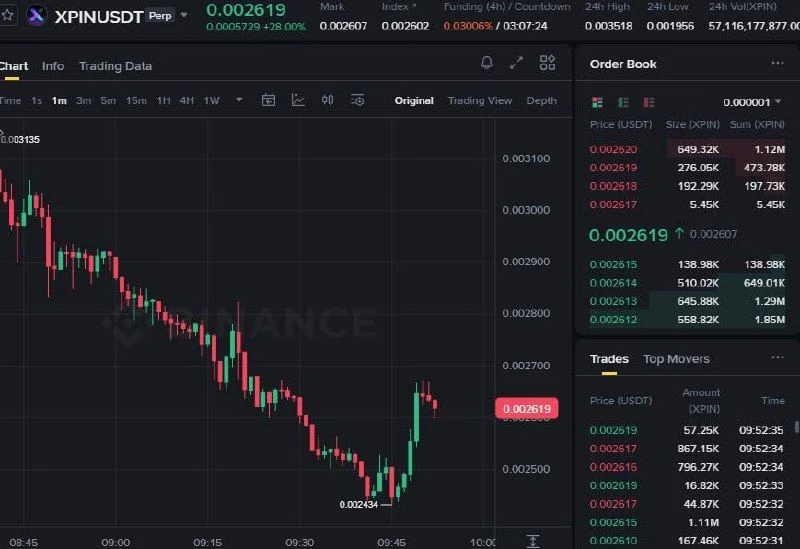
Task: Select ask price 0.002620 row
Action: click(x=687, y=149)
